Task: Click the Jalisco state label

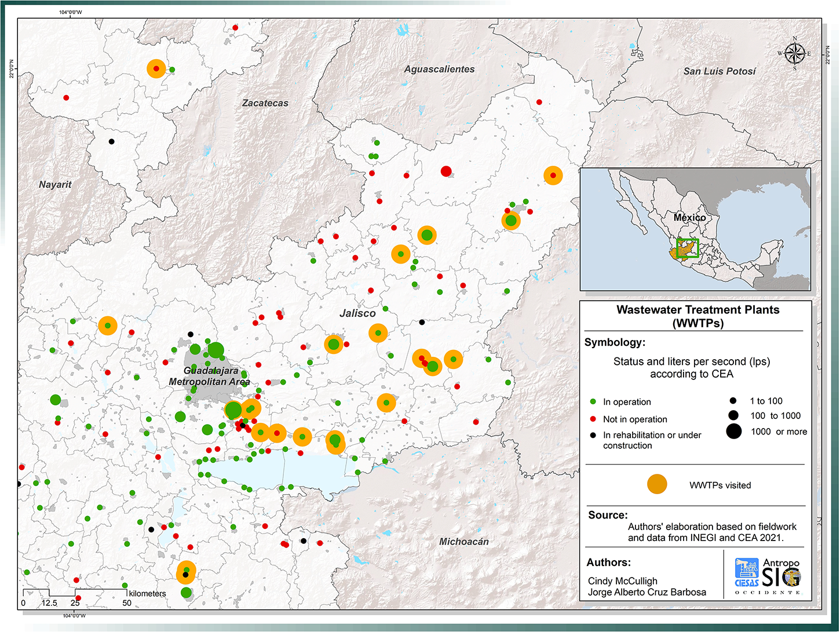Action: (357, 313)
